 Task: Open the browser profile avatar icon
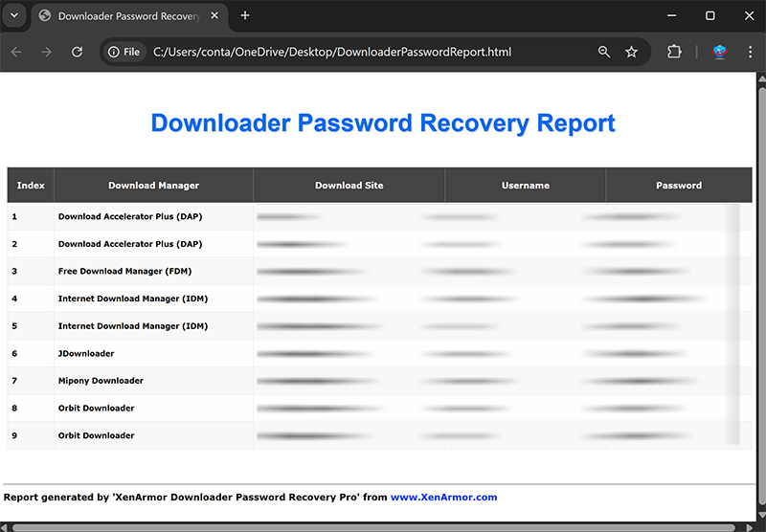720,52
